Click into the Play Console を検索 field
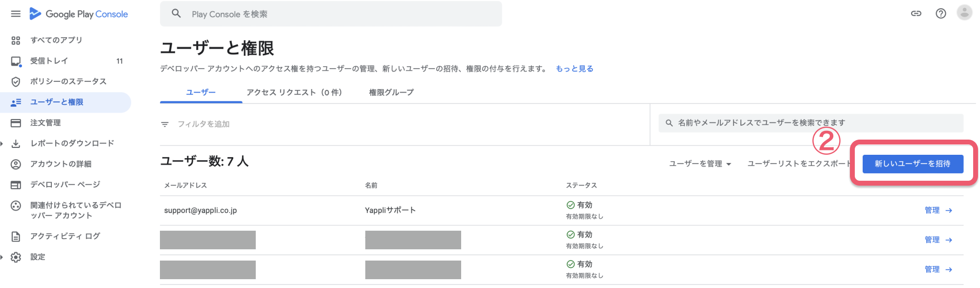Viewport: 980px width, 288px height. click(331, 14)
